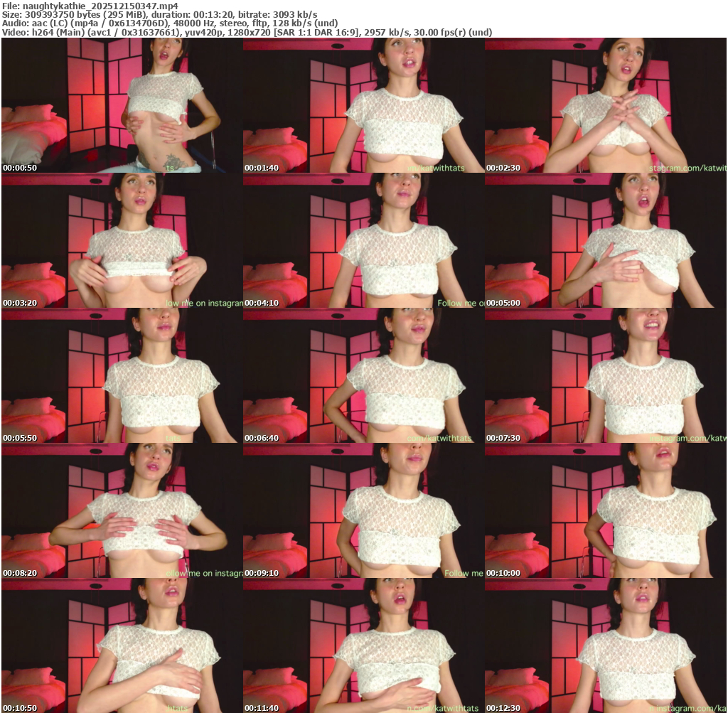Open the frame stamped 00:05:00
Screen dimensions: 728x713
click(606, 240)
